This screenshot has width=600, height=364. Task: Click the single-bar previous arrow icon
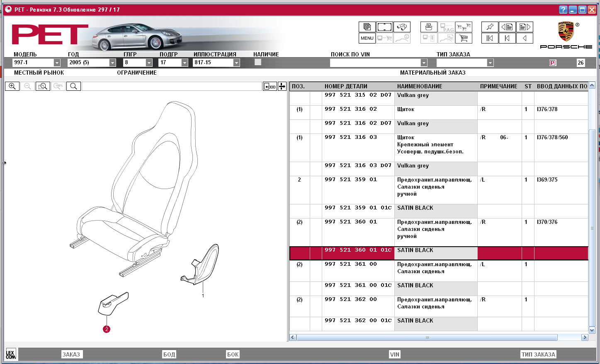pos(507,38)
